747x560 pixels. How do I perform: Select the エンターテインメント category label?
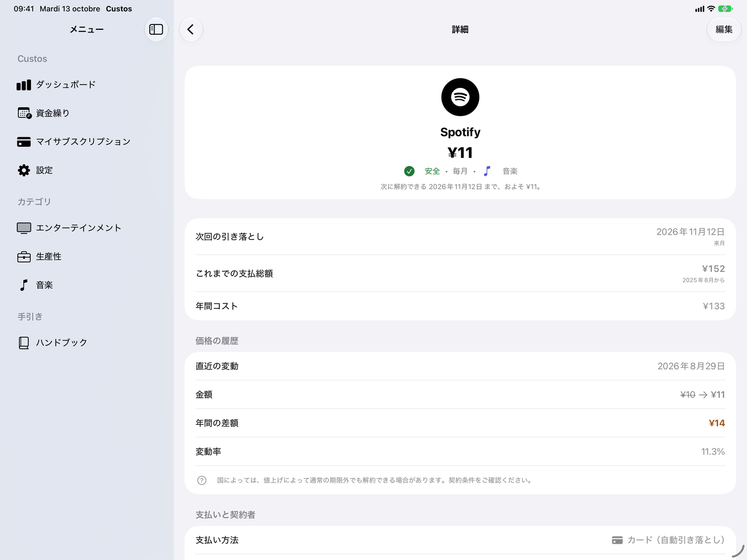(79, 228)
